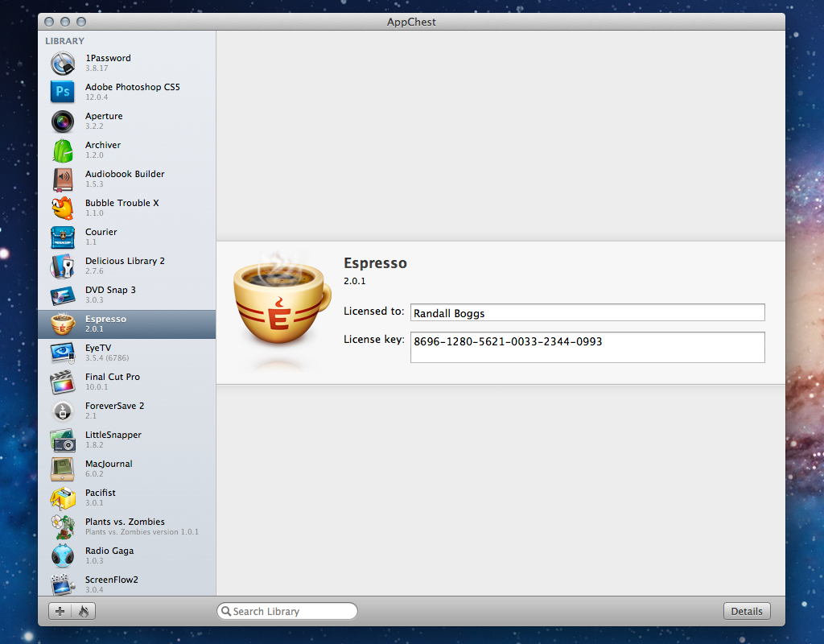Image resolution: width=824 pixels, height=644 pixels.
Task: Click the "Espresso" heading in detail pane
Action: click(x=375, y=263)
